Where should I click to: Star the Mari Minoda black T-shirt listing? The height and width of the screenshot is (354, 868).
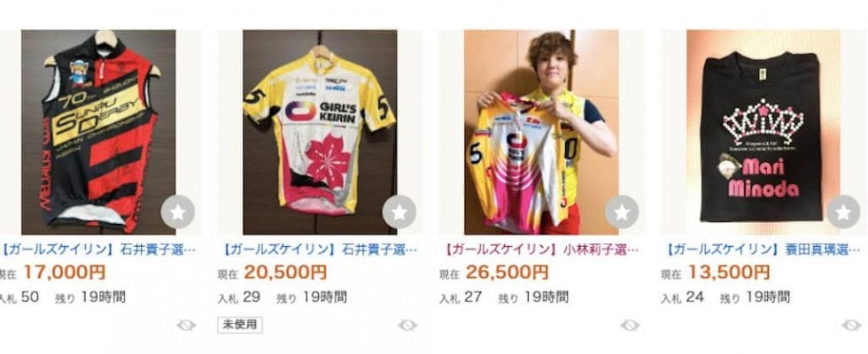pyautogui.click(x=843, y=212)
